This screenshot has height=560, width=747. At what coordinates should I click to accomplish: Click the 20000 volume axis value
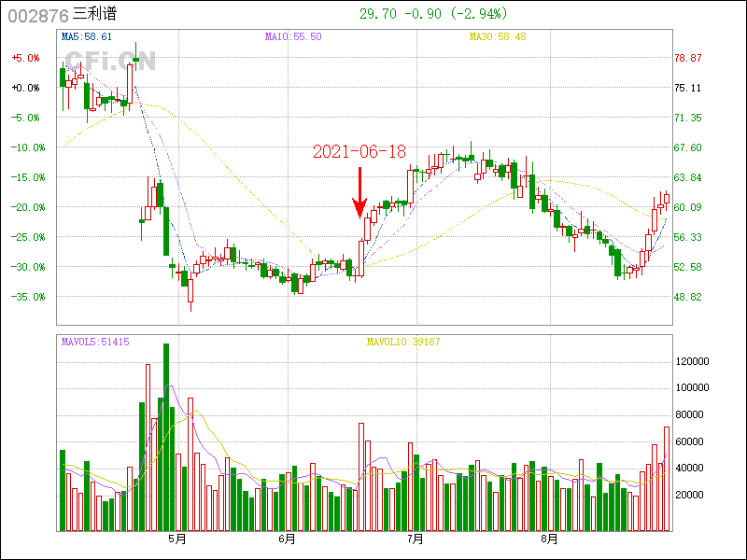[690, 496]
